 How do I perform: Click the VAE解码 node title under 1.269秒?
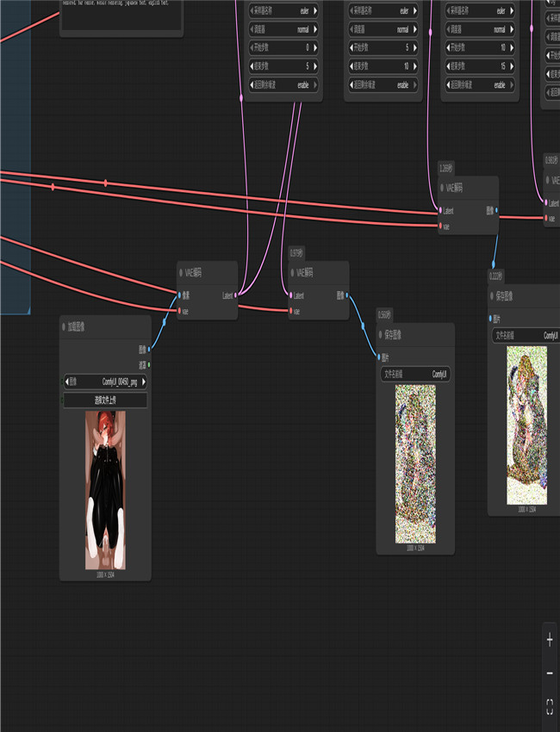457,188
